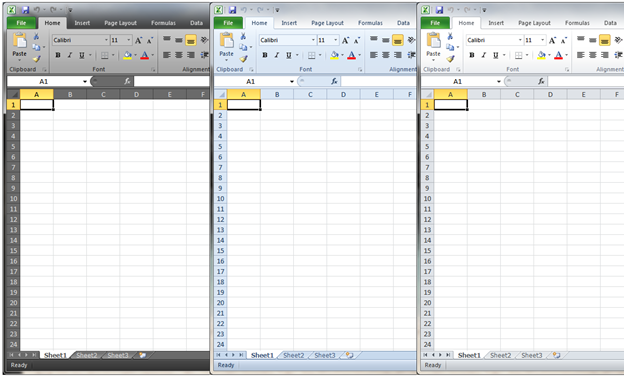This screenshot has height=378, width=624.
Task: Select the Format Painter brush in the blue-themed window
Action: (x=244, y=59)
